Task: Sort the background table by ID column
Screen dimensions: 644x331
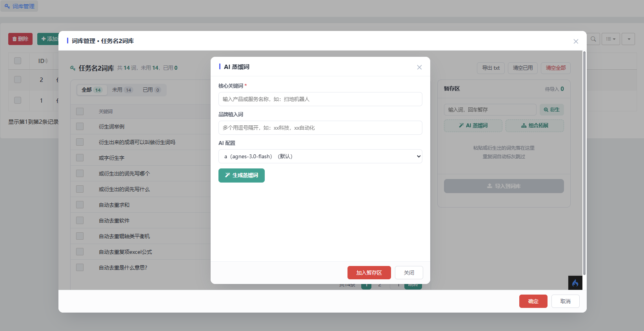Action: pos(43,61)
